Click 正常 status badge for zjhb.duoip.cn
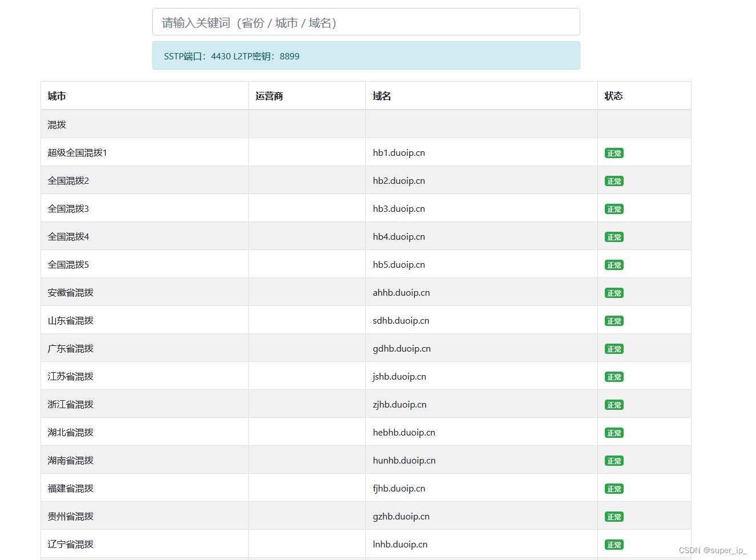756x560 pixels. click(614, 405)
